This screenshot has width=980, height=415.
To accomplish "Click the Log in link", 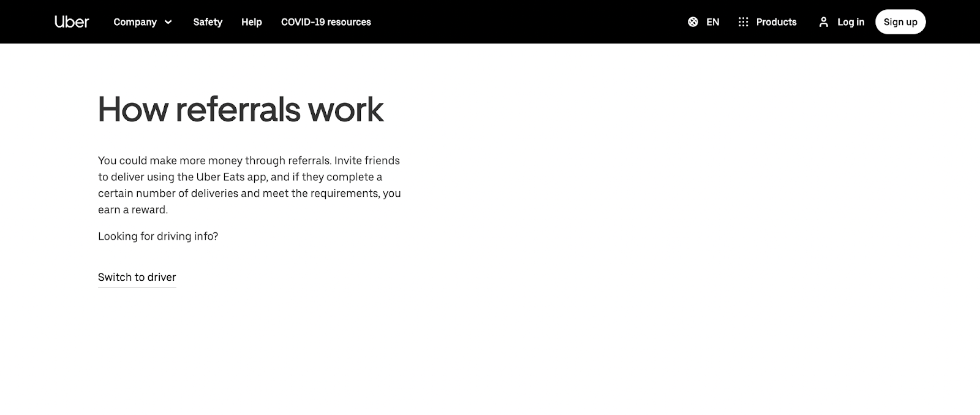I will [851, 22].
